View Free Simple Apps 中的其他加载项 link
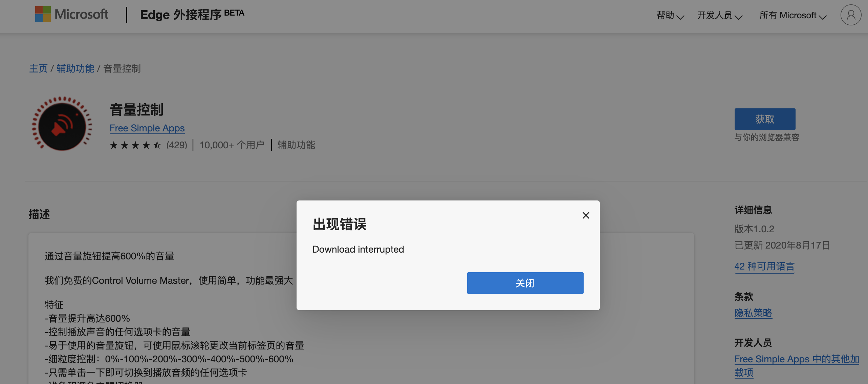 click(x=797, y=366)
